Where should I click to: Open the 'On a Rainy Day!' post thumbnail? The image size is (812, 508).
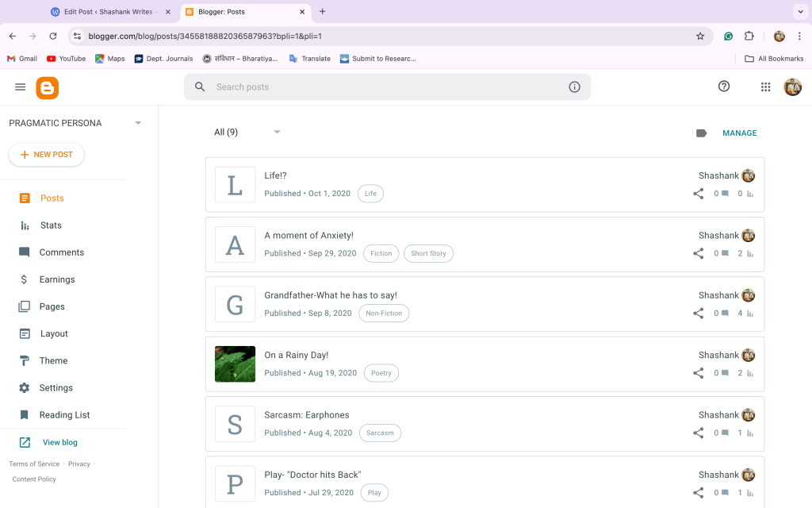point(235,364)
